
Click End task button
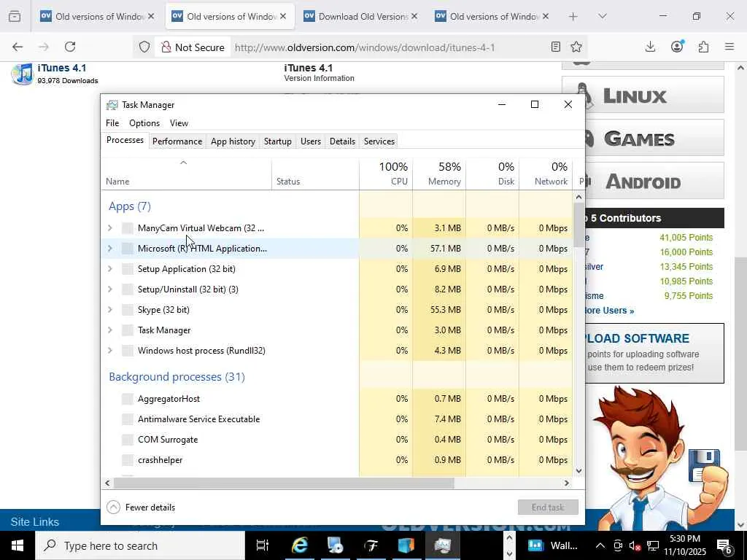coord(548,507)
